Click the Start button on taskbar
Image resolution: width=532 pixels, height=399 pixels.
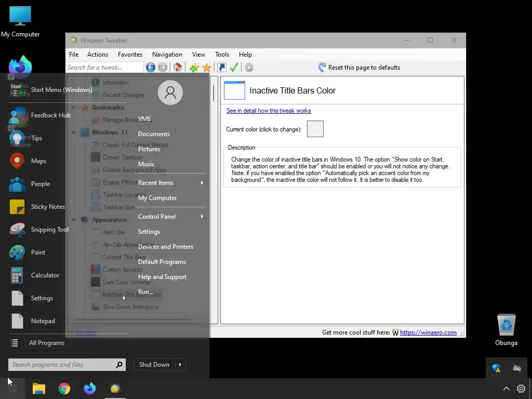click(12, 389)
